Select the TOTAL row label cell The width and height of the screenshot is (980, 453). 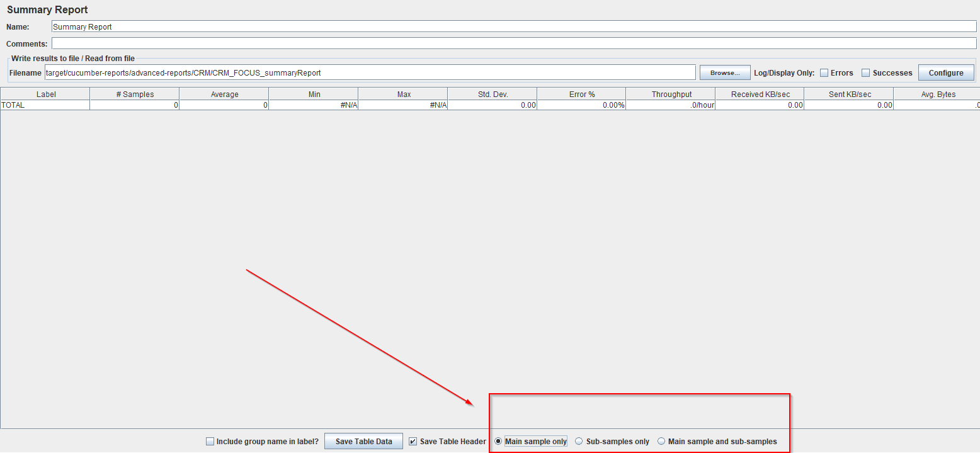45,105
